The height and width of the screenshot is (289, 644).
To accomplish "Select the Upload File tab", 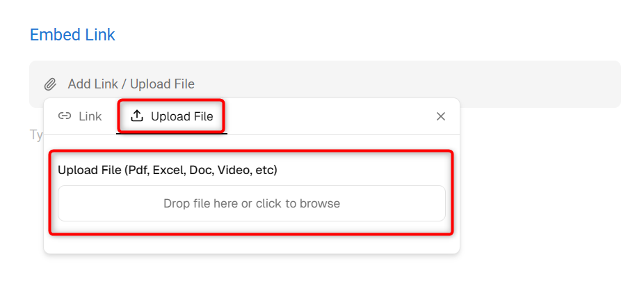I will (x=172, y=116).
